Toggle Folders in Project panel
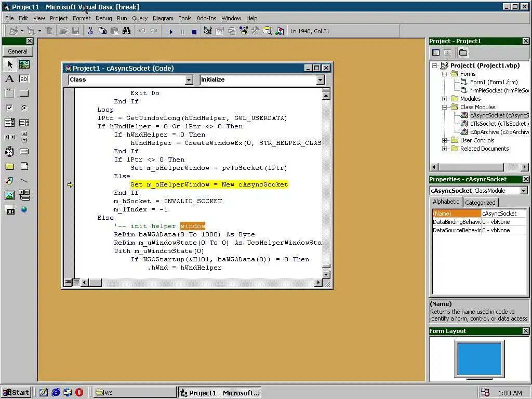532x399 pixels. pyautogui.click(x=463, y=52)
